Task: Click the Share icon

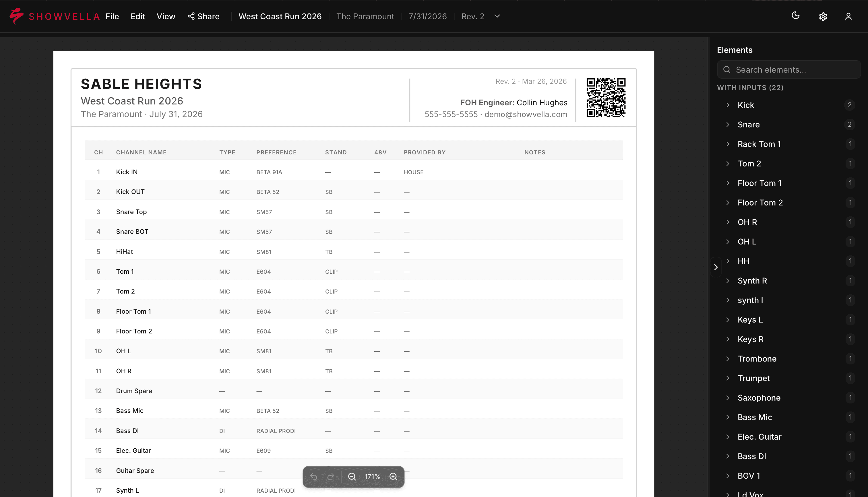Action: pos(191,16)
